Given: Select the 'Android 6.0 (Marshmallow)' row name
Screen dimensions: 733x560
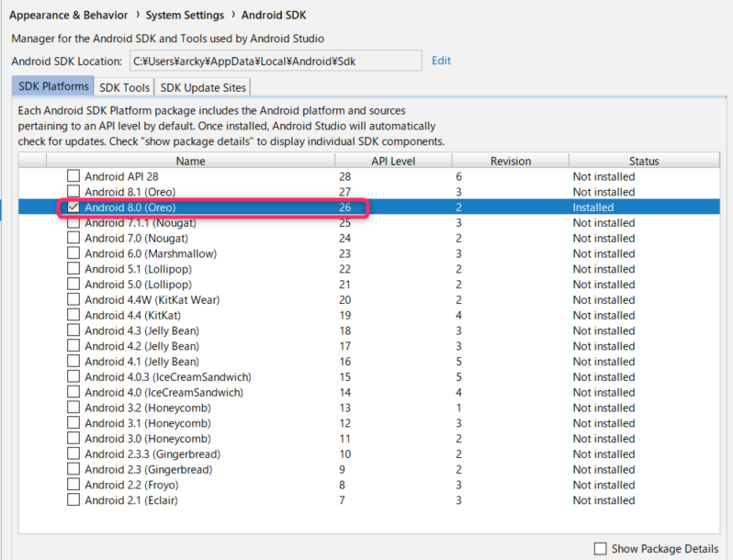Looking at the screenshot, I should click(151, 253).
